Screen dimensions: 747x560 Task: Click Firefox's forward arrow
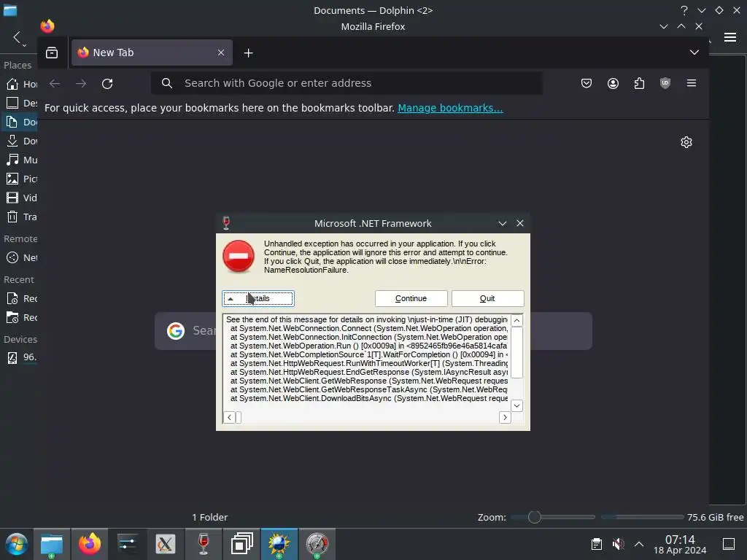coord(81,84)
